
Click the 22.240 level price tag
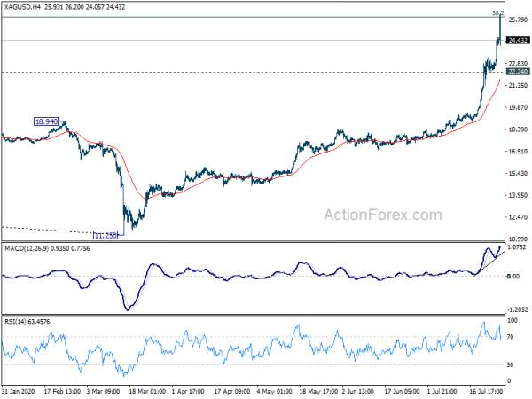(x=518, y=72)
